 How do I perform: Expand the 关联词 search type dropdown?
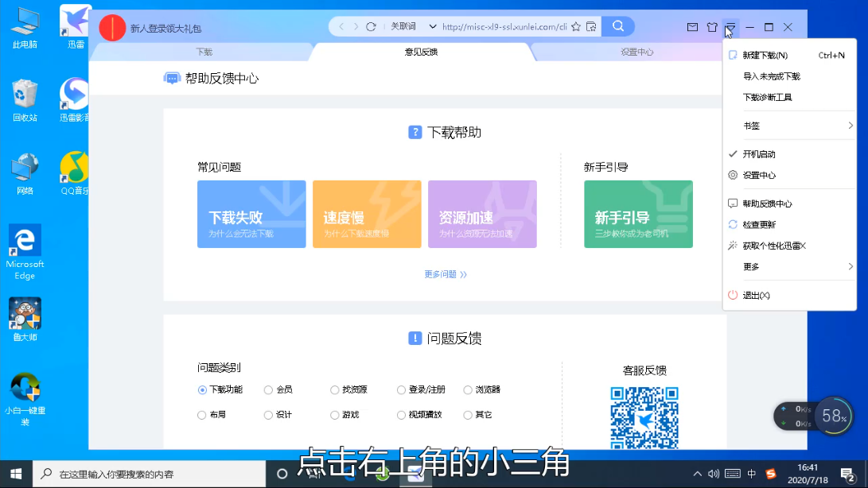[433, 27]
